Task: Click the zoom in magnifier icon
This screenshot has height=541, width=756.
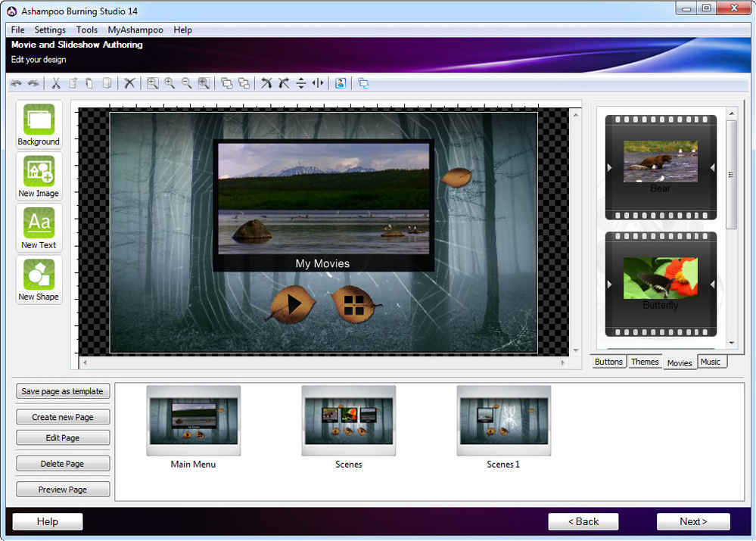Action: pos(170,83)
